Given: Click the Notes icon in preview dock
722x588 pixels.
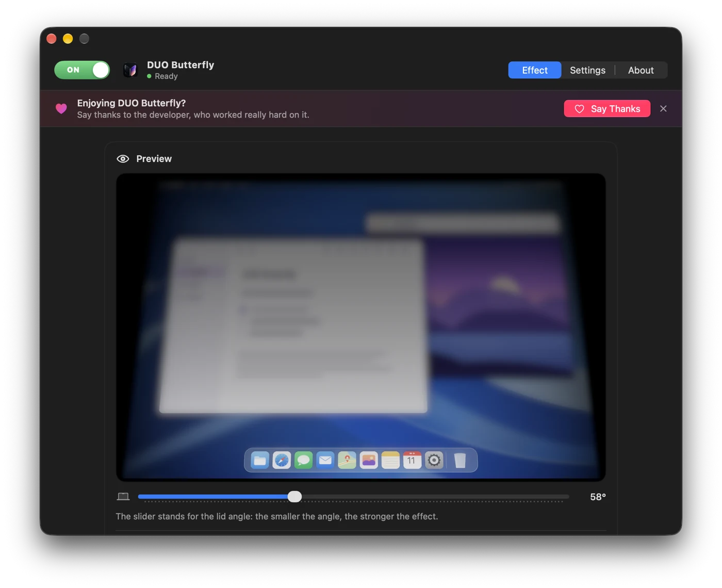Looking at the screenshot, I should coord(390,460).
